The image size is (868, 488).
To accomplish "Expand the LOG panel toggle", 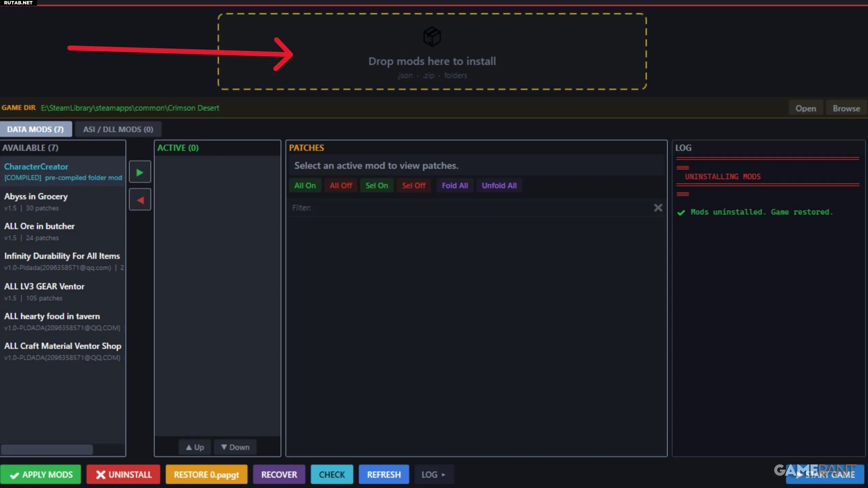I will (433, 474).
